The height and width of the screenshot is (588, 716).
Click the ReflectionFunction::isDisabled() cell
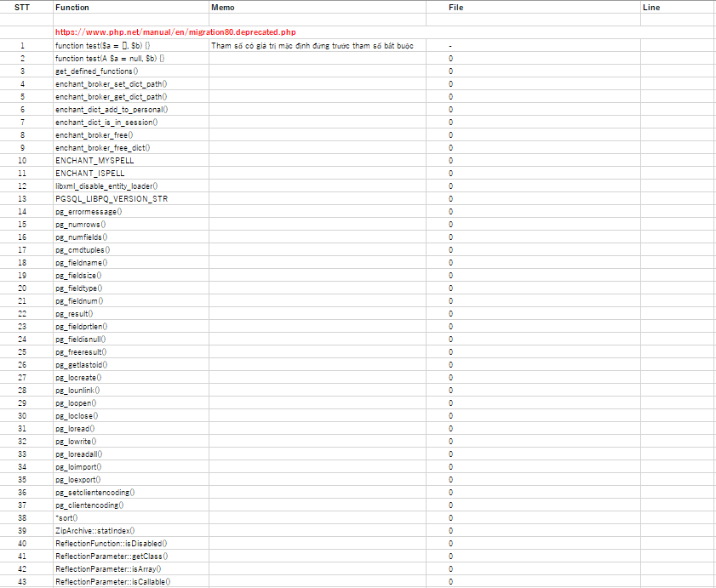click(x=111, y=543)
